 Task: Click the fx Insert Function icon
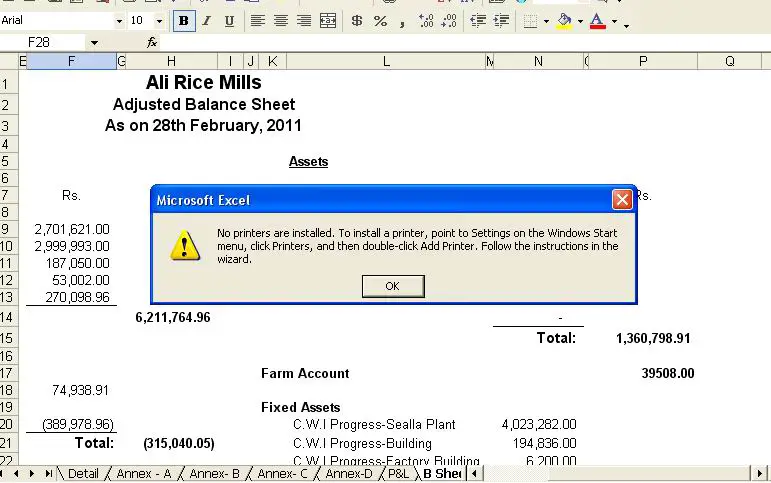pos(152,43)
